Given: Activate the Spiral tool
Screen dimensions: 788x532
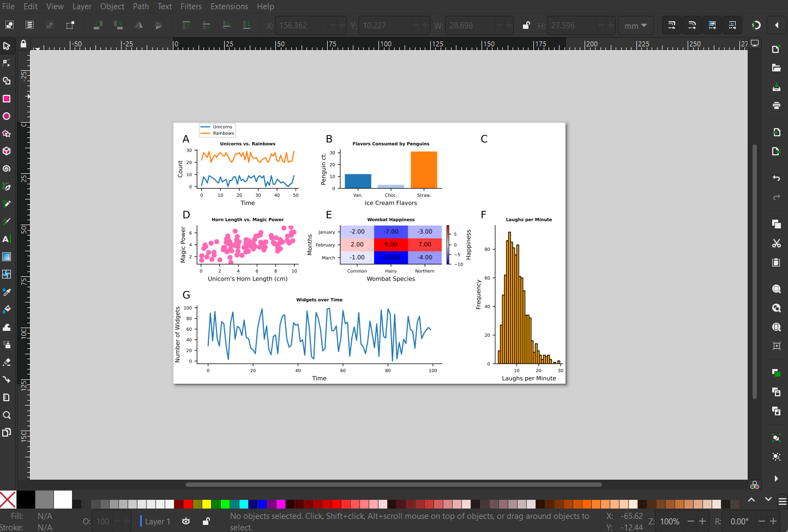Looking at the screenshot, I should coord(7,169).
